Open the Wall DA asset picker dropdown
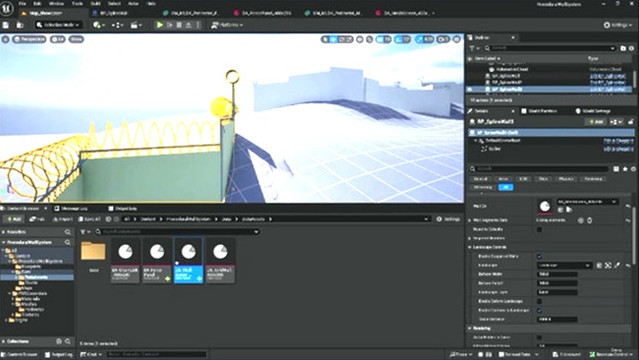Image resolution: width=639 pixels, height=360 pixels. (587, 202)
